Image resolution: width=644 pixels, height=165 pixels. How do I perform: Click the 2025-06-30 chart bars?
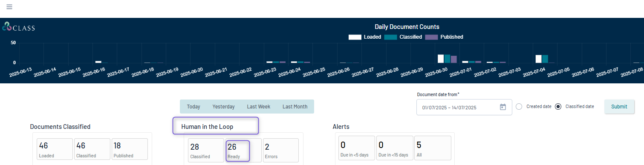point(447,59)
